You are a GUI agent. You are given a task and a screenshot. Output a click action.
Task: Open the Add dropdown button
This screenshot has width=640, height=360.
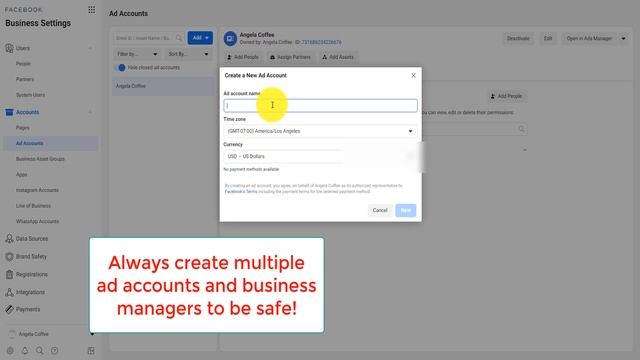[x=200, y=38]
